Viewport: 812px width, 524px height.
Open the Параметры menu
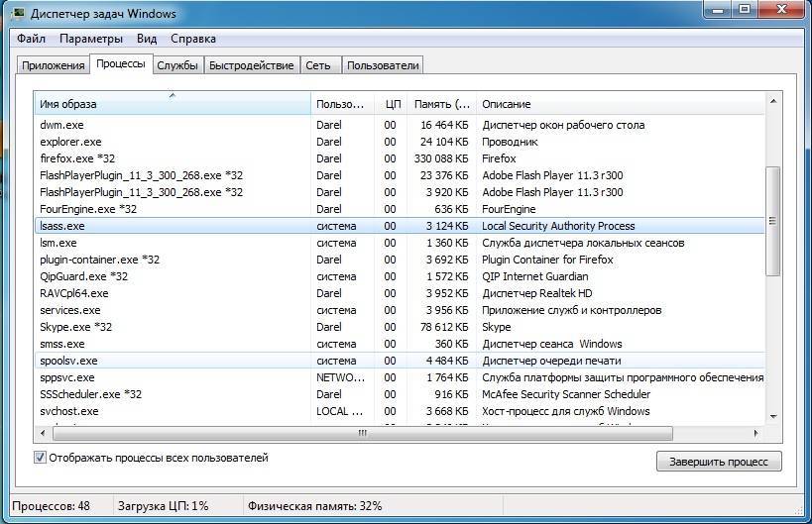tap(90, 39)
